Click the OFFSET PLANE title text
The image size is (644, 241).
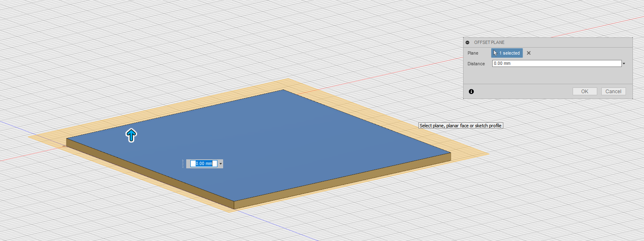point(489,42)
